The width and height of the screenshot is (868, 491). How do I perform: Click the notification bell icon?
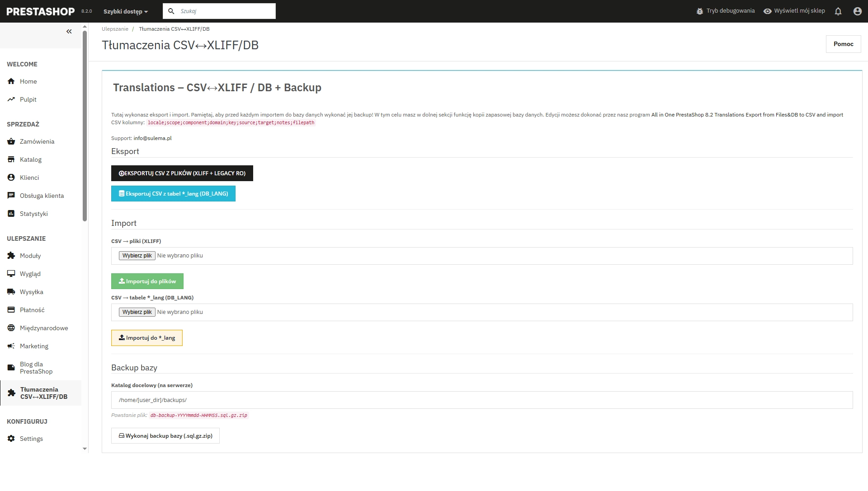[x=839, y=11]
